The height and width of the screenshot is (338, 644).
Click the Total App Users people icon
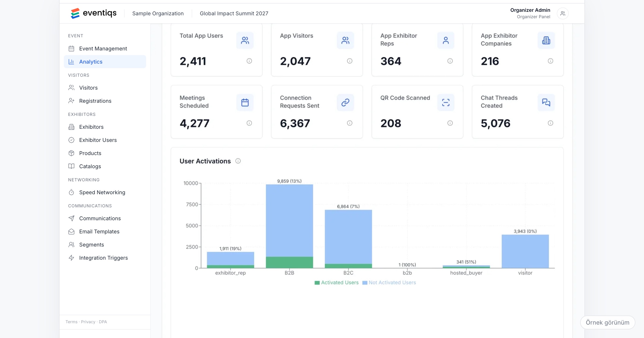coord(245,40)
